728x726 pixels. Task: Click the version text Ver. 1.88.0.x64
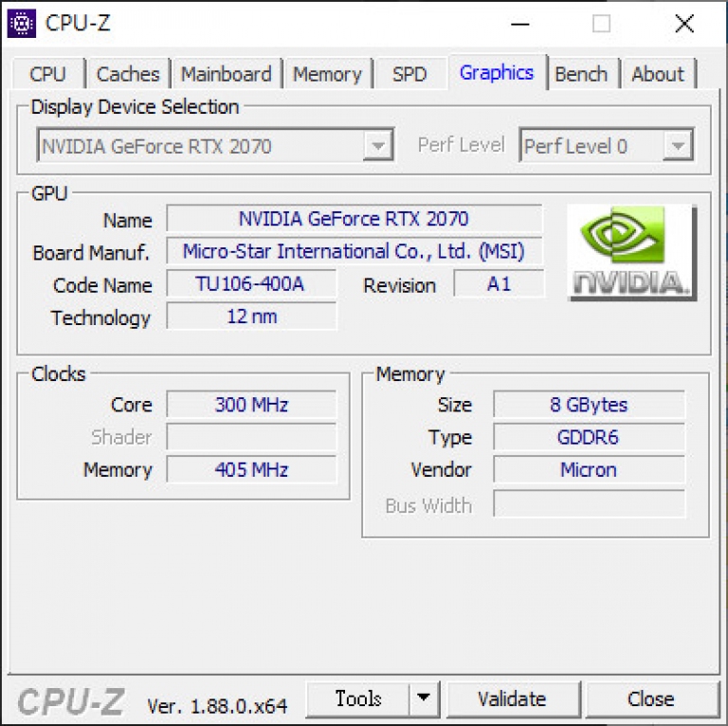[217, 706]
